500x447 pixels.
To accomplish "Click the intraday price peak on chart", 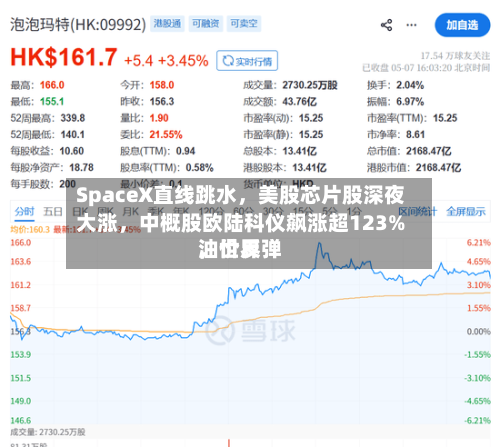I will point(319,244).
